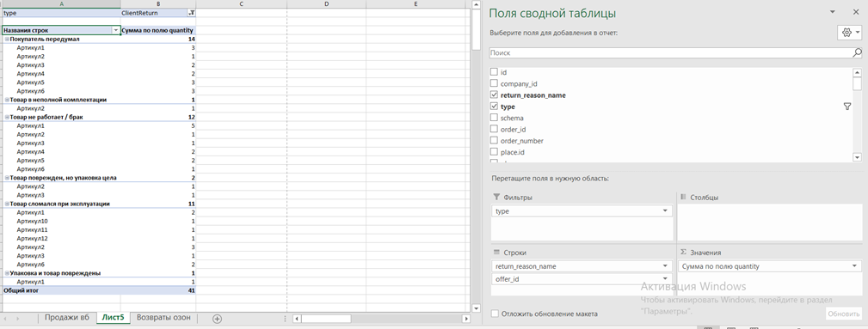Click the filter funnel icon next to type field
The width and height of the screenshot is (868, 329).
tap(847, 107)
